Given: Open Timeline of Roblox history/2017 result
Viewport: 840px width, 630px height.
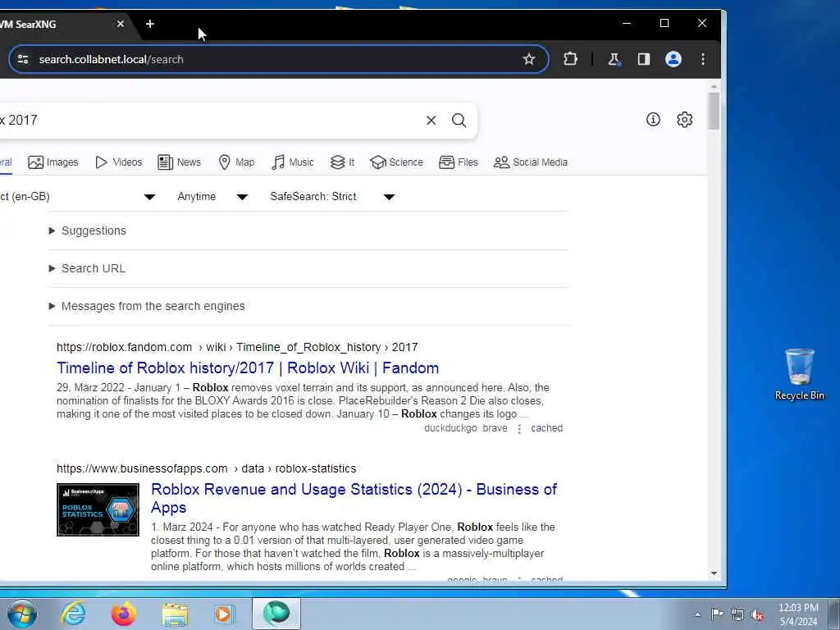Looking at the screenshot, I should pos(248,368).
